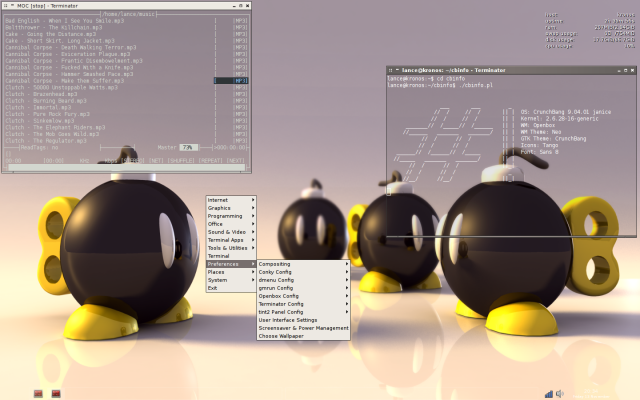Click the Kernel: 2.6.28-16-generic line
This screenshot has height=400, width=640.
559,118
